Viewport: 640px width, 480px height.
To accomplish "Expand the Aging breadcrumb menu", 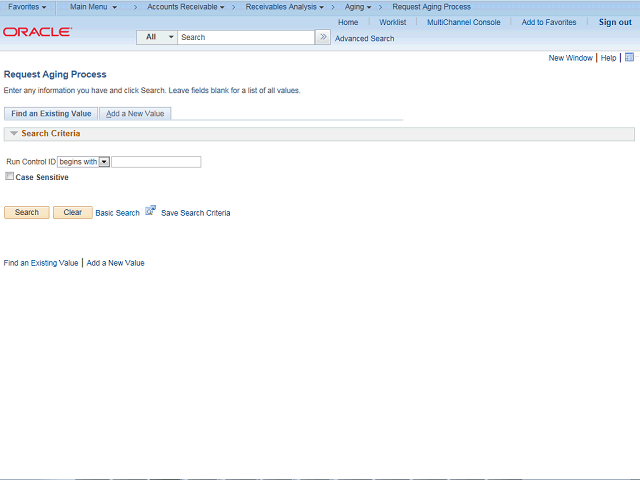I will click(358, 7).
